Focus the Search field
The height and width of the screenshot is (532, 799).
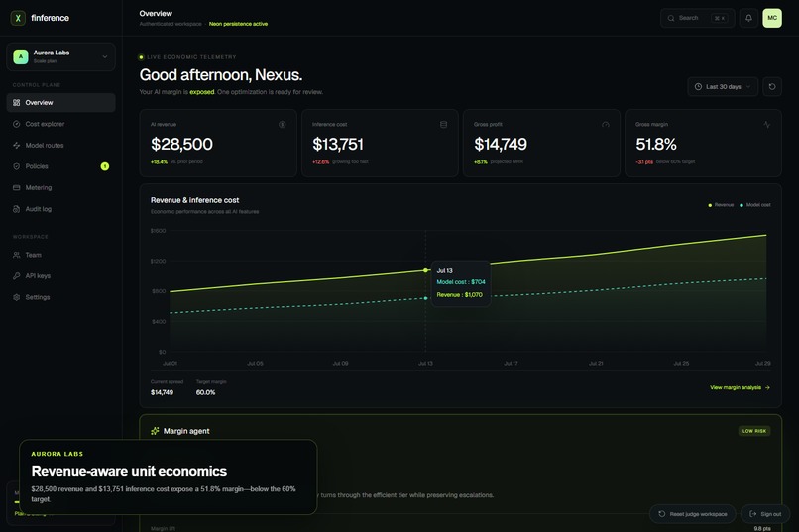[x=698, y=18]
